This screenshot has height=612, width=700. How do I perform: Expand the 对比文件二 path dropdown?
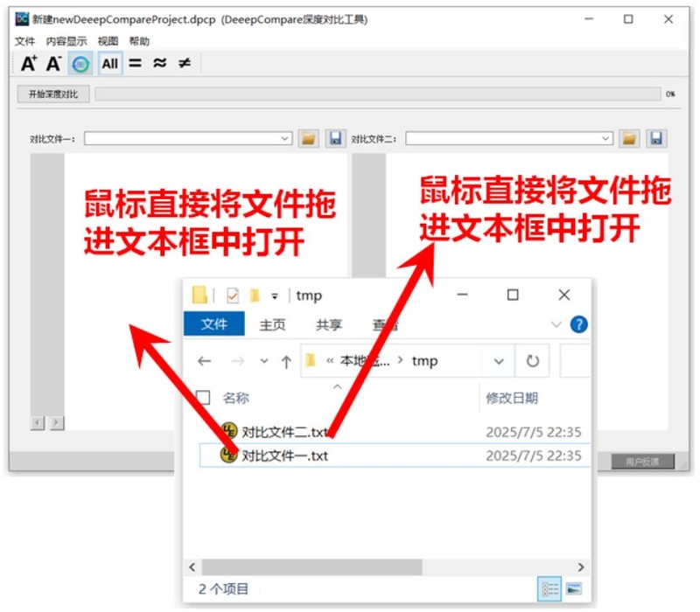pos(605,138)
